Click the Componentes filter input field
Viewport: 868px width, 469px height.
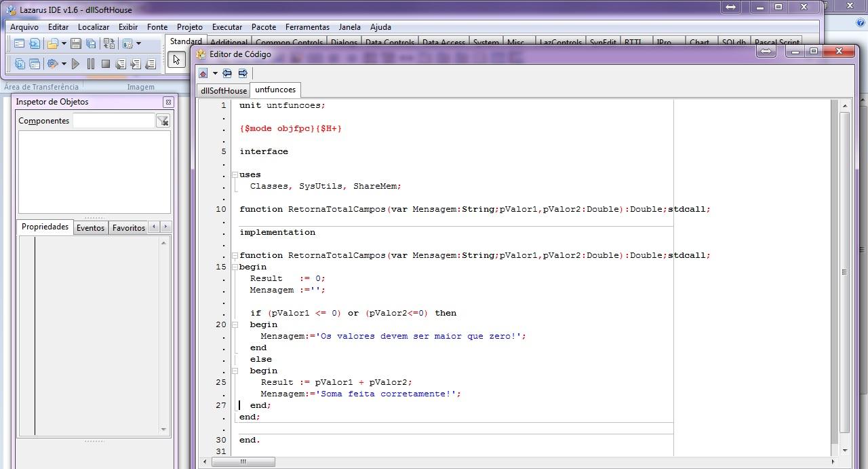[114, 120]
